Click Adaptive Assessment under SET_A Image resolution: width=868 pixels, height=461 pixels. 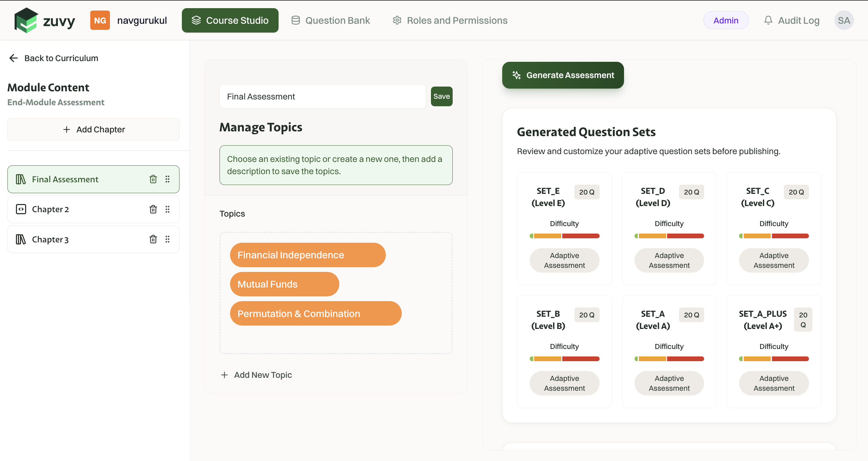[669, 383]
